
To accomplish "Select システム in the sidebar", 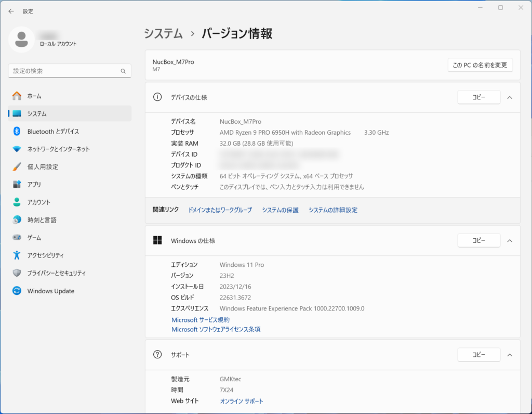I will [70, 114].
